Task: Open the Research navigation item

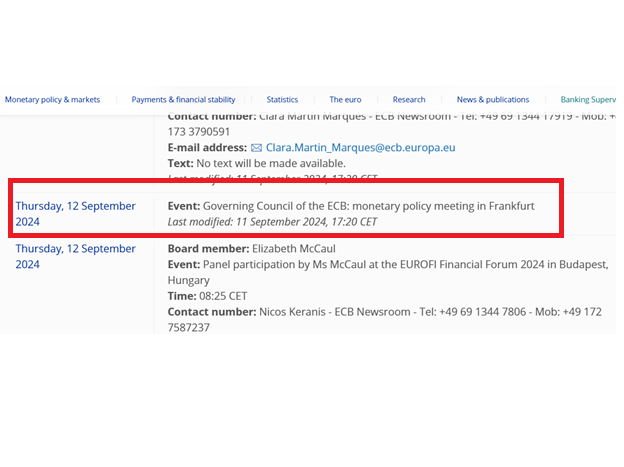Action: [x=409, y=100]
